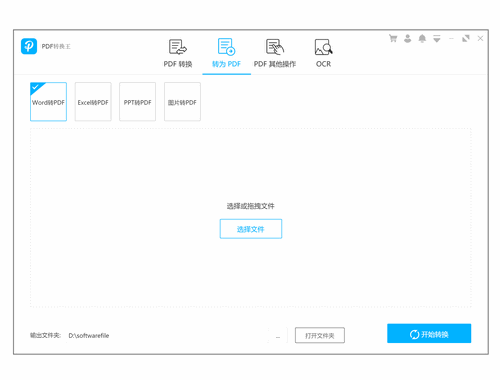This screenshot has width=500, height=380.
Task: Select the 图片转PDF option tile
Action: (x=182, y=102)
